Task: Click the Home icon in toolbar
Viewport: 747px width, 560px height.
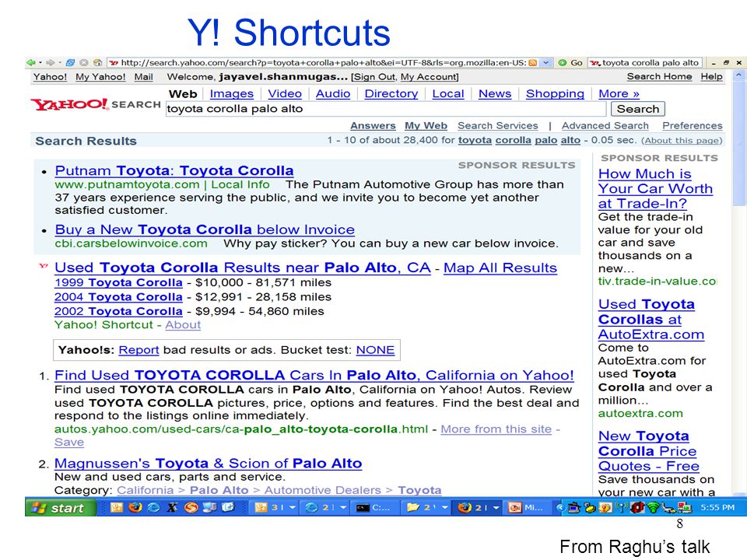Action: (x=98, y=62)
